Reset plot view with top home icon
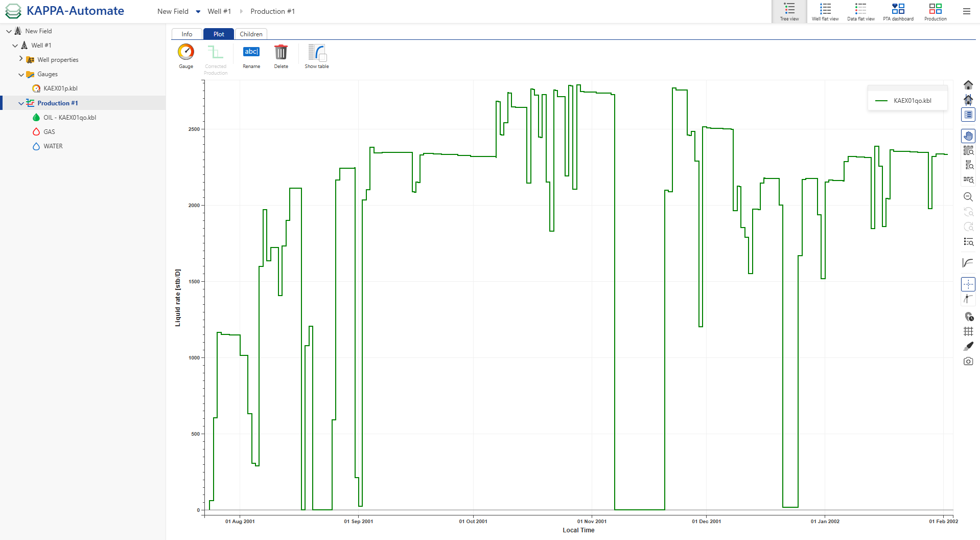 968,85
